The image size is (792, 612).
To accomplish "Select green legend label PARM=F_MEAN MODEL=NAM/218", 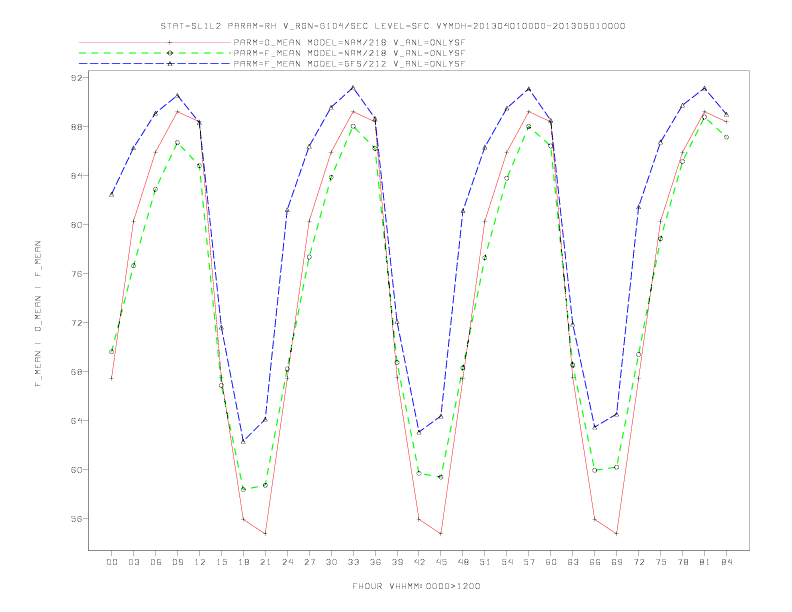I will [x=349, y=53].
